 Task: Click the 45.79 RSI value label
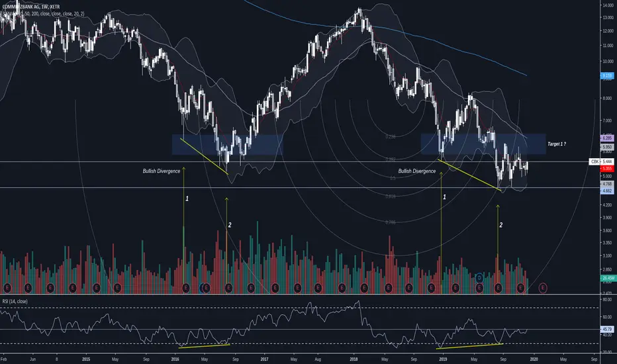[607, 329]
